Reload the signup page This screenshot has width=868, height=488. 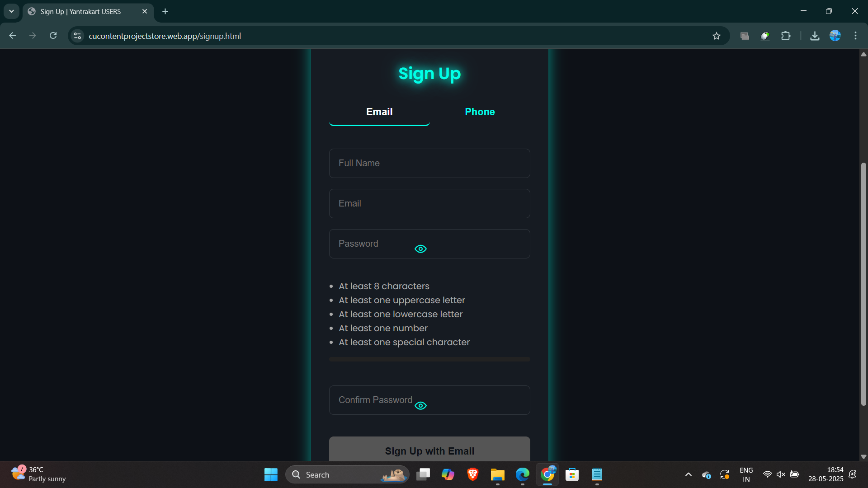[x=53, y=36]
